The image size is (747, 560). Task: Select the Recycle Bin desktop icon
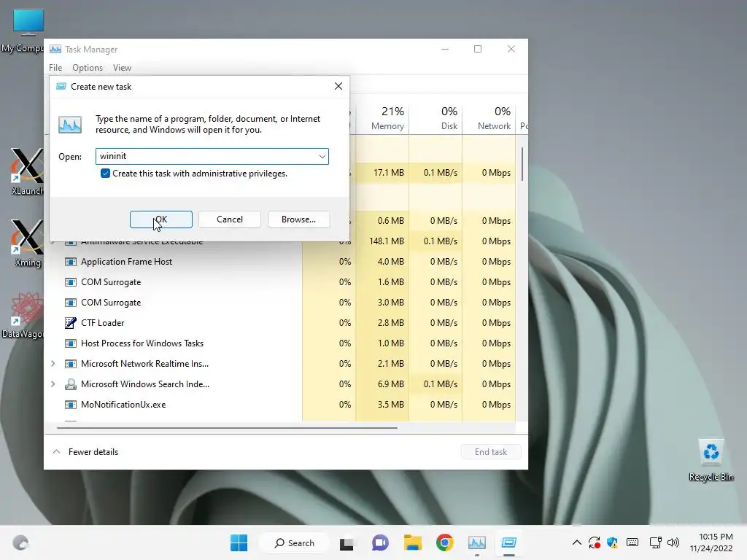pos(711,460)
